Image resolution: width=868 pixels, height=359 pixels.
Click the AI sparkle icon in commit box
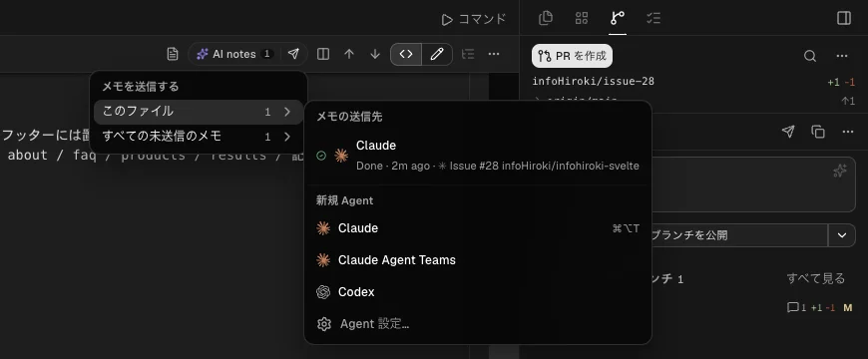click(840, 171)
